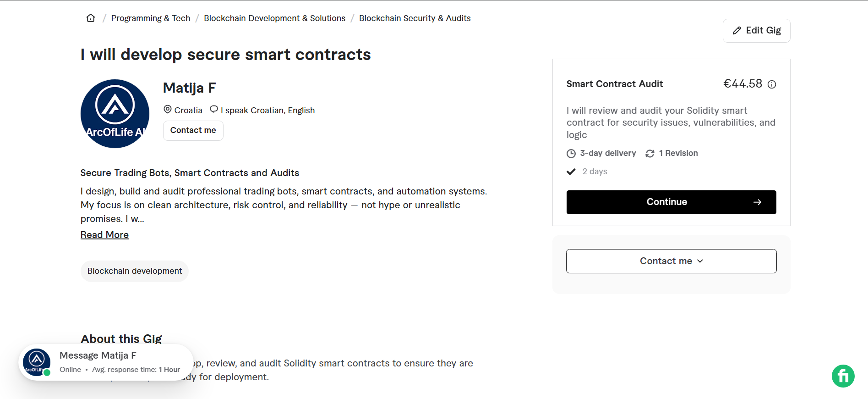Viewport: 868px width, 399px height.
Task: Click the Contact me button under seller name
Action: pos(193,130)
